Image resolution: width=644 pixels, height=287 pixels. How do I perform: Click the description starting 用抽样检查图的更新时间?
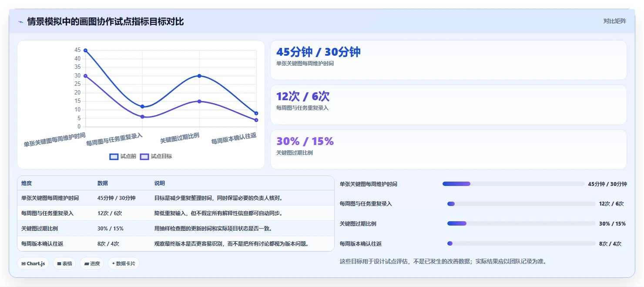tap(213, 229)
